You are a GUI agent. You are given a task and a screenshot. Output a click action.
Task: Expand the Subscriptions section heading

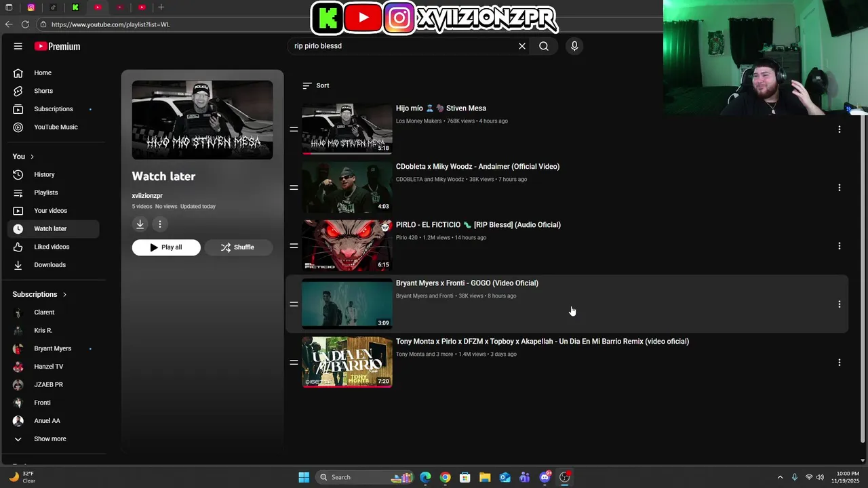39,294
